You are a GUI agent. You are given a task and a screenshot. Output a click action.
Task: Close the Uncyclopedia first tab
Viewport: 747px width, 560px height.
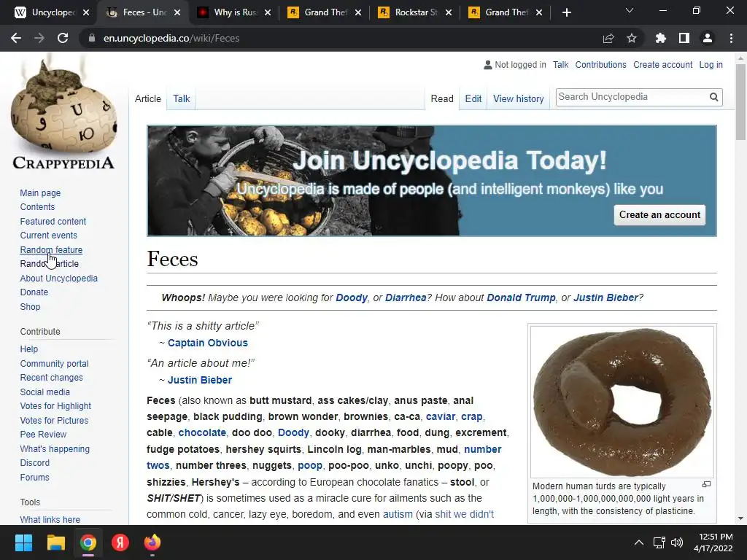tap(86, 12)
